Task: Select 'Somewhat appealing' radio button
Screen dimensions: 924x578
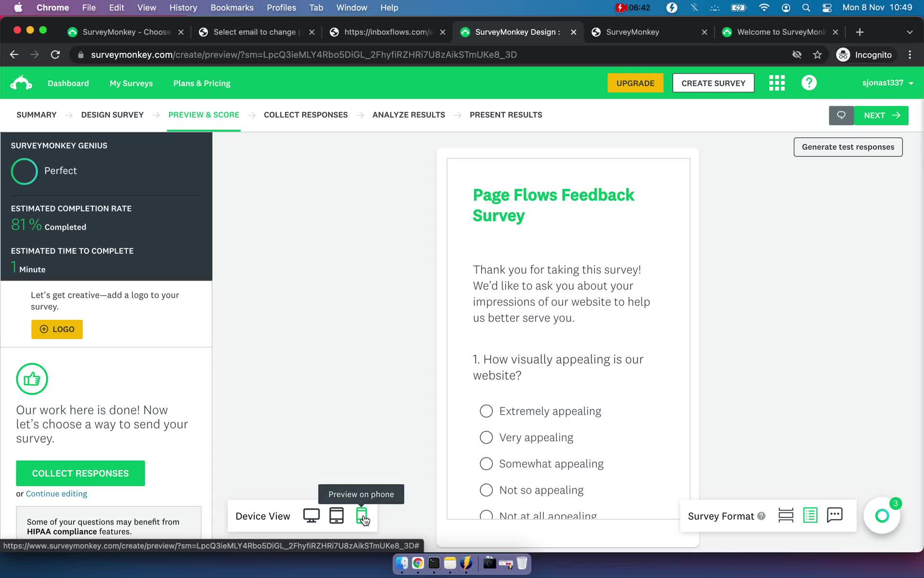Action: point(486,463)
